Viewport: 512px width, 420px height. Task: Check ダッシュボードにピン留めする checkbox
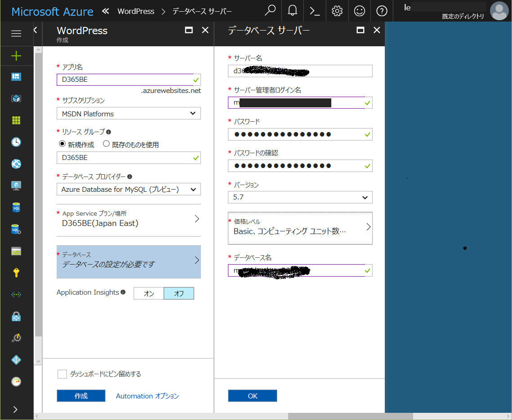click(x=62, y=374)
